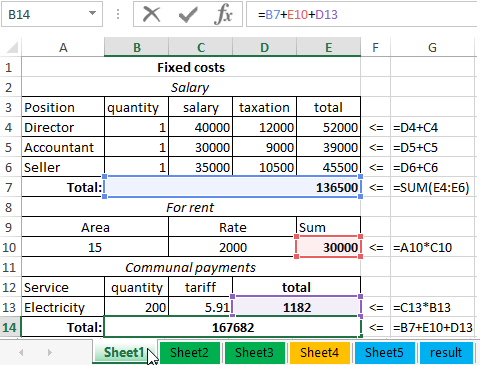The width and height of the screenshot is (480, 365).
Task: Select the 'Director' cell
Action: 63,127
